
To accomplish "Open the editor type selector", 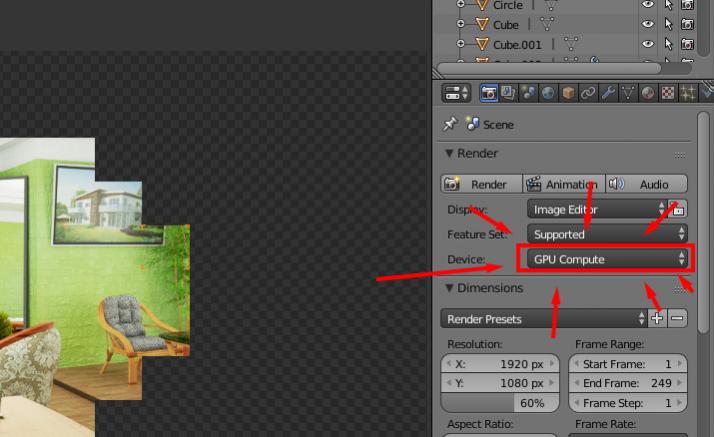I will pos(456,93).
